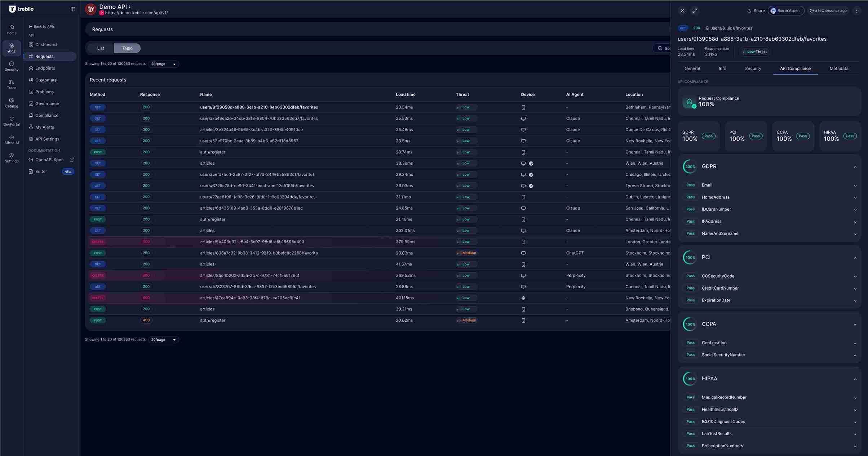Viewport: 868px width, 456px height.
Task: Collapse the GDPR compliance section
Action: pos(856,167)
